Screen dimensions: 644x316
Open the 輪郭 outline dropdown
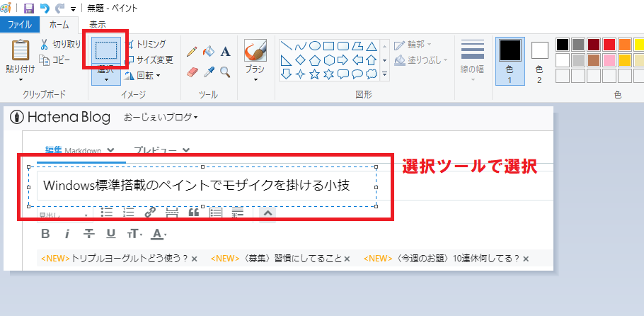tap(413, 44)
